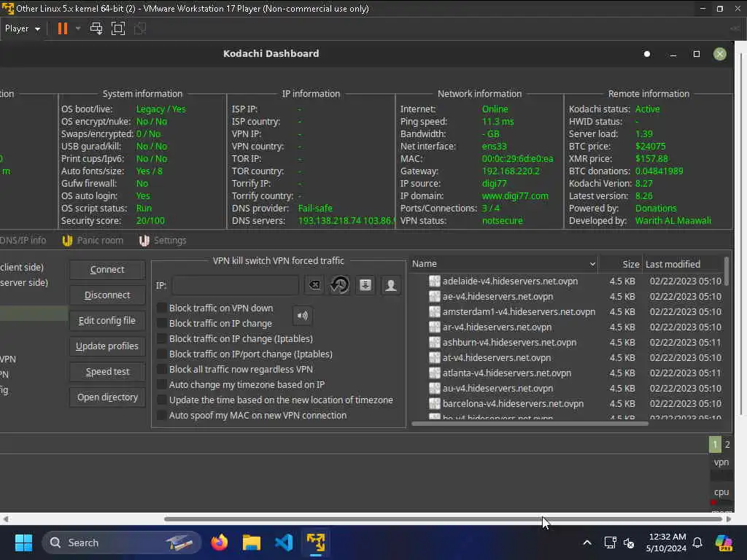Image resolution: width=747 pixels, height=560 pixels.
Task: Click the VMware Player taskbar icon
Action: tap(316, 542)
